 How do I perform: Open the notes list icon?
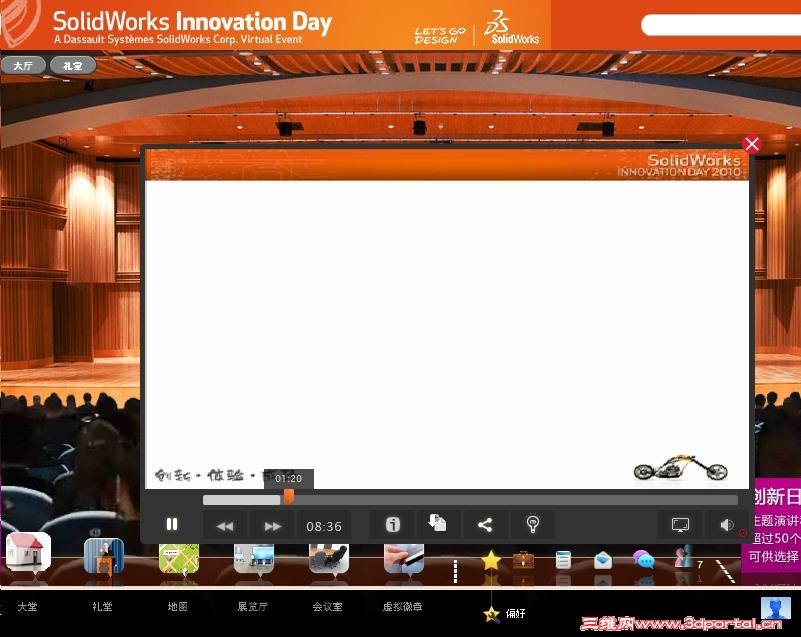click(x=563, y=560)
